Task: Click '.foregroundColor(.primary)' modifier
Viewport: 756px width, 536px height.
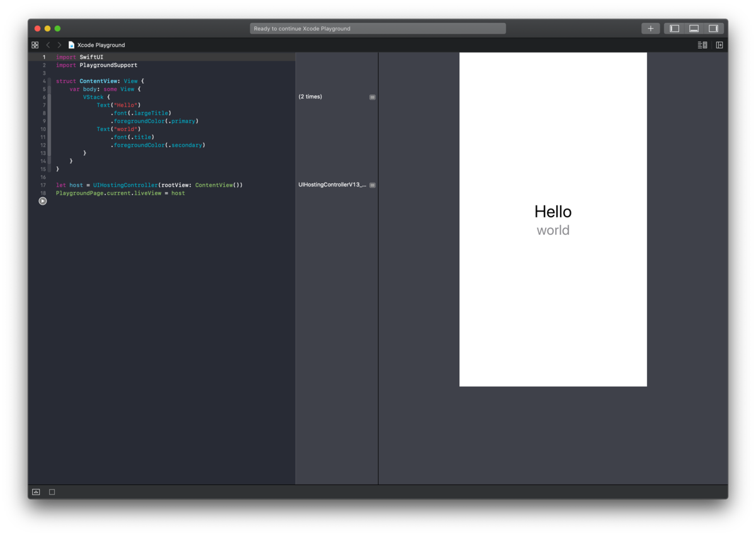Action: (154, 121)
